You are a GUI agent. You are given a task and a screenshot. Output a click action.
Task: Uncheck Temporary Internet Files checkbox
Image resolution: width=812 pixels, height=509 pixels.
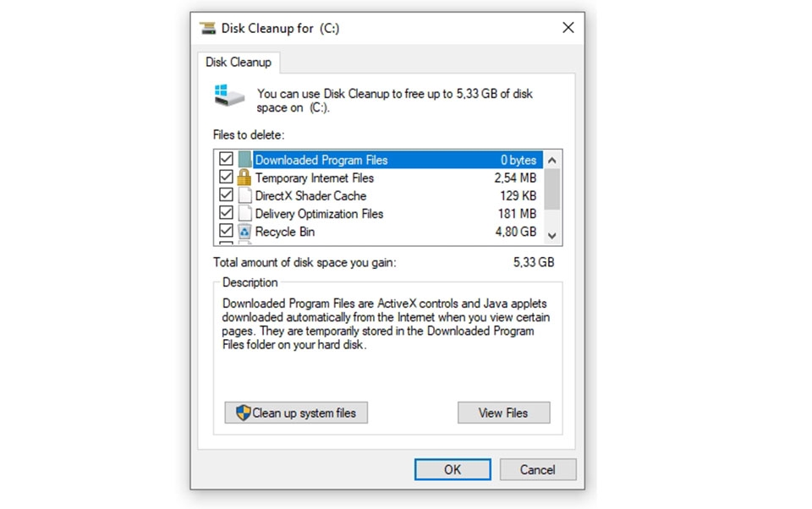[x=226, y=177]
